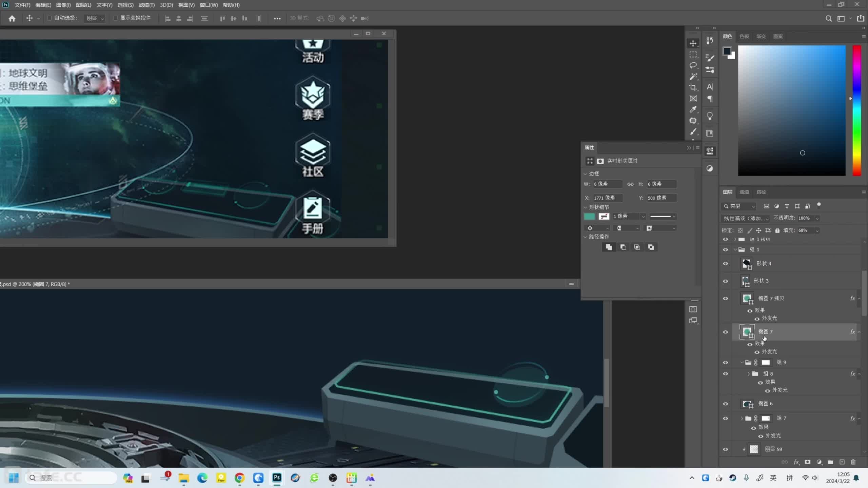
Task: Click the foreground color swatch
Action: [727, 51]
